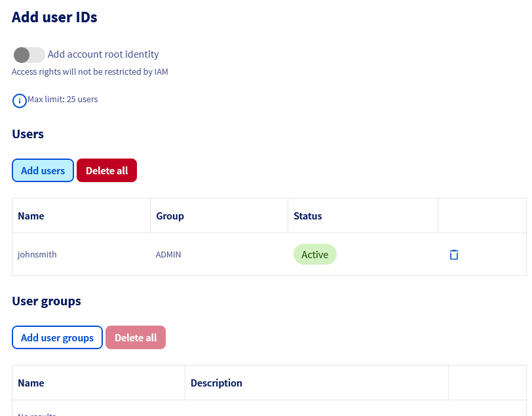532x416 pixels.
Task: Click the Group column header
Action: 170,216
